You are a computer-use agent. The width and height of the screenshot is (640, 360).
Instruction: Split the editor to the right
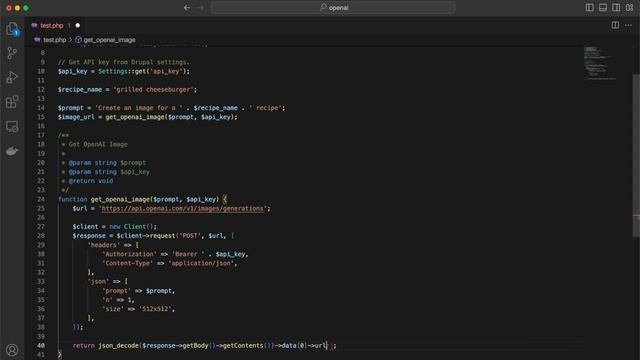615,25
